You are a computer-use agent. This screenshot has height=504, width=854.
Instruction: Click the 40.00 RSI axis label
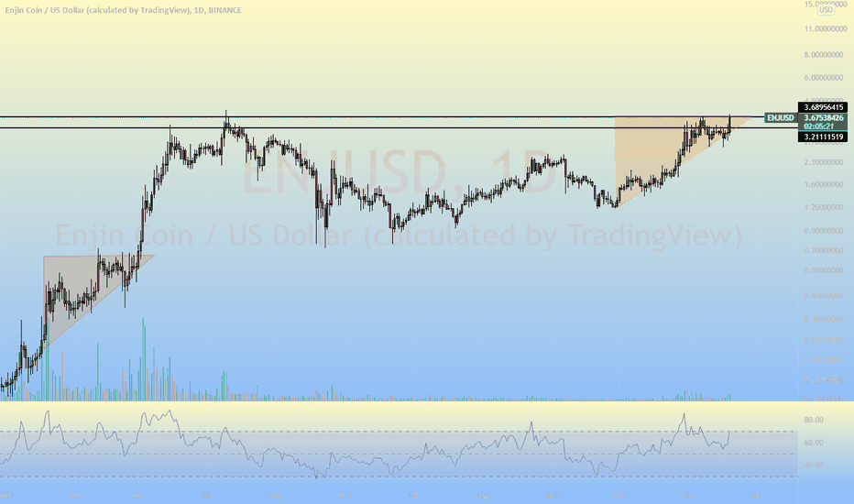coord(814,466)
